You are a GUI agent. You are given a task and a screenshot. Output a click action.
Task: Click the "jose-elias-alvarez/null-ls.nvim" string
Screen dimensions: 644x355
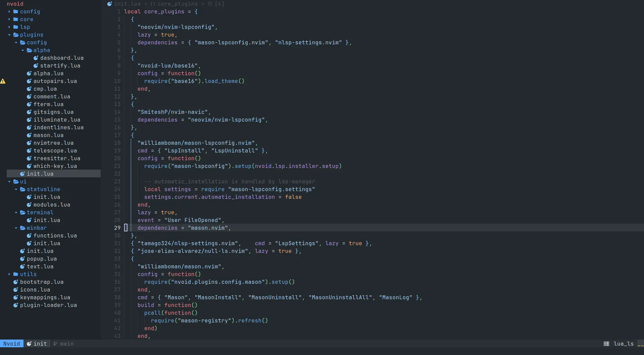[193, 251]
